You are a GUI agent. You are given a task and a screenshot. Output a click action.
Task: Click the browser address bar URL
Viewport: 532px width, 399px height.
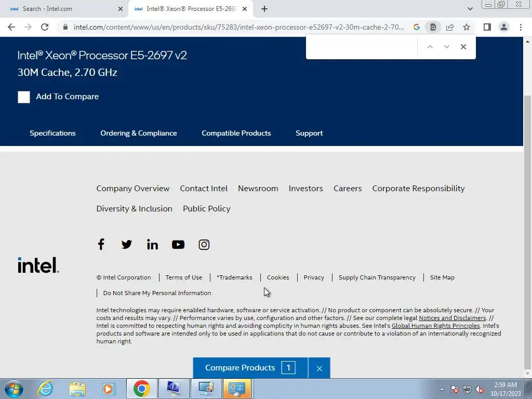coord(238,27)
